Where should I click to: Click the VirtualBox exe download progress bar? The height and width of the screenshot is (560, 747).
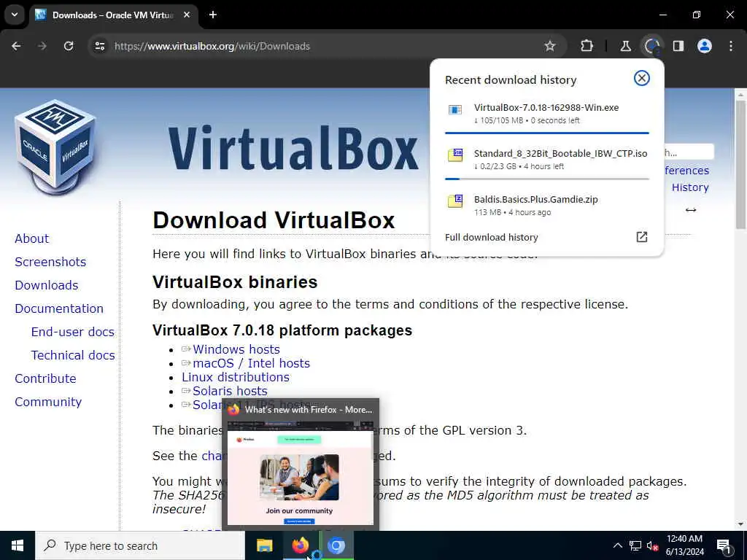(x=547, y=133)
